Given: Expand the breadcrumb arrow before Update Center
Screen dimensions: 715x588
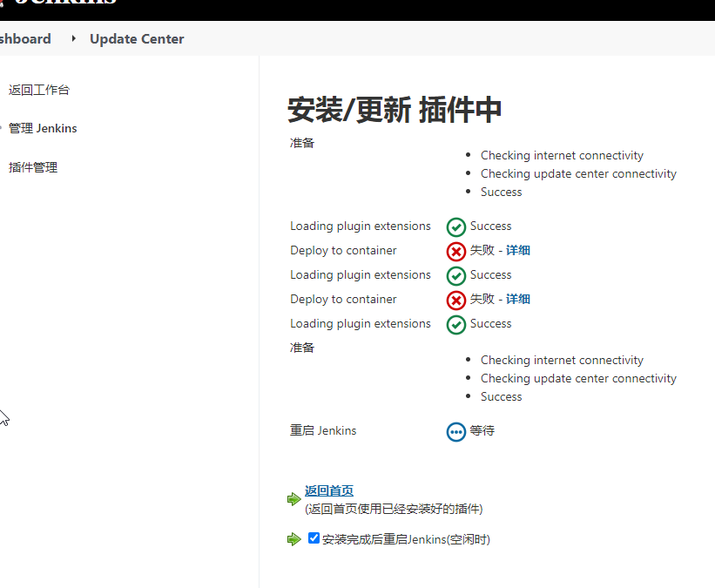Looking at the screenshot, I should [73, 38].
